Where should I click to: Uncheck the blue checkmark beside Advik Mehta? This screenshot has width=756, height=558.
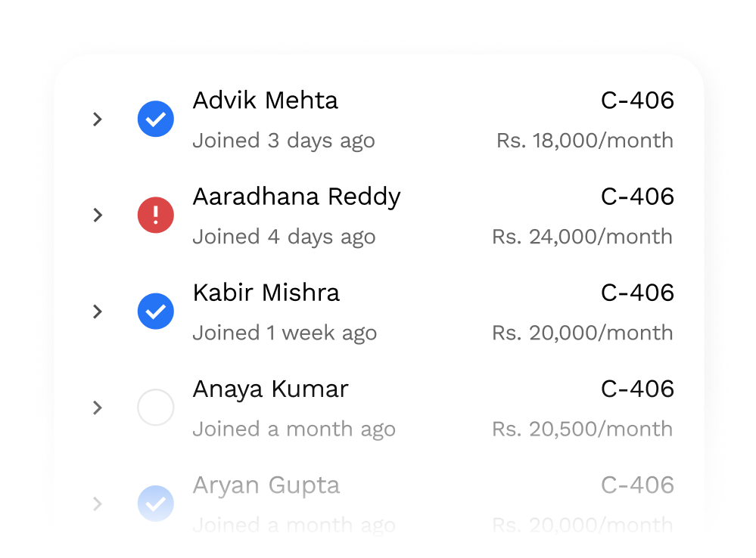point(156,119)
